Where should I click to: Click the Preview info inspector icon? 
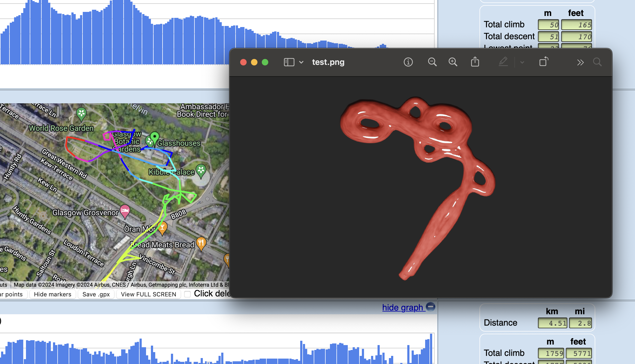point(408,62)
